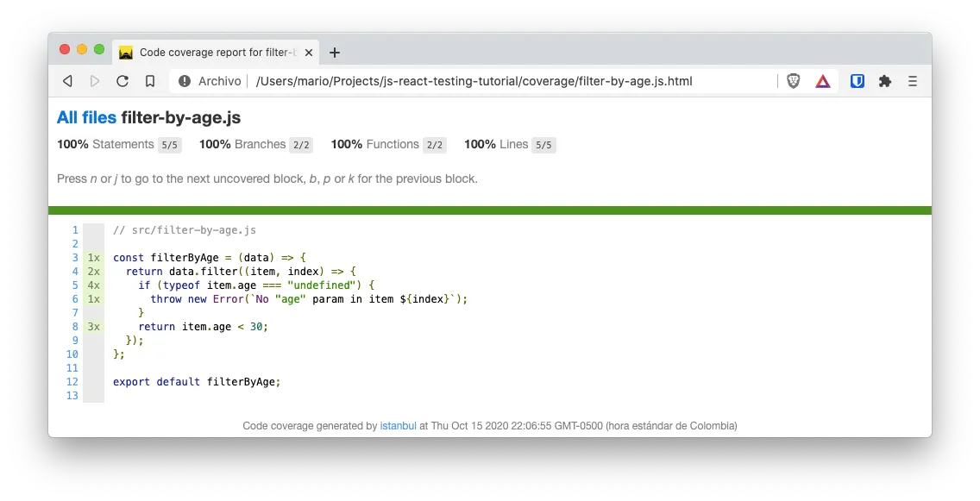980x501 pixels.
Task: Open the browser hamburger menu
Action: (913, 81)
